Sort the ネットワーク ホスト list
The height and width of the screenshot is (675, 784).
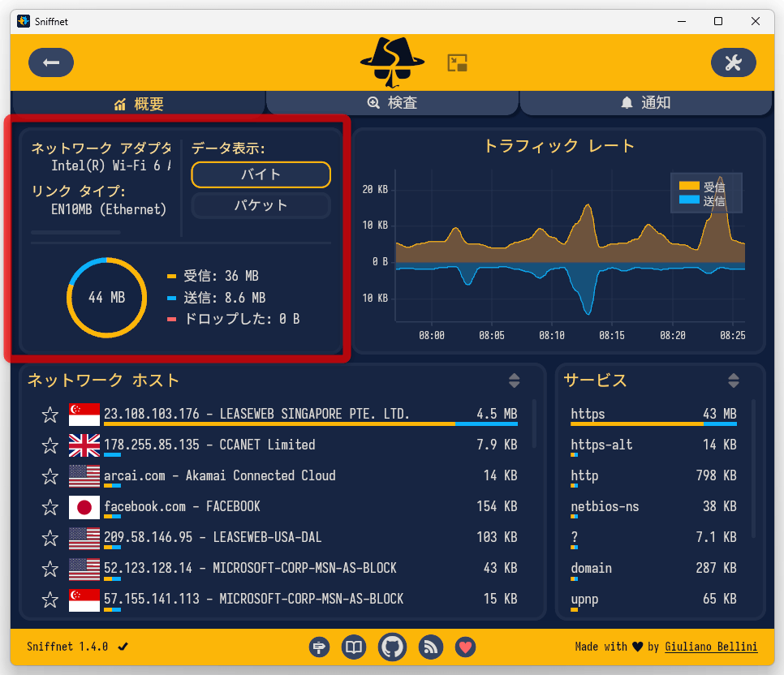click(x=514, y=381)
